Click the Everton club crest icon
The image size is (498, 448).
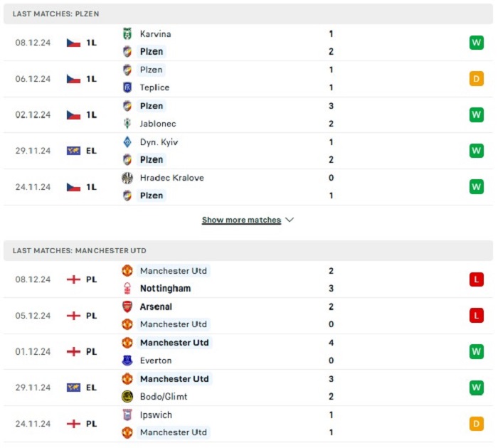tap(127, 361)
